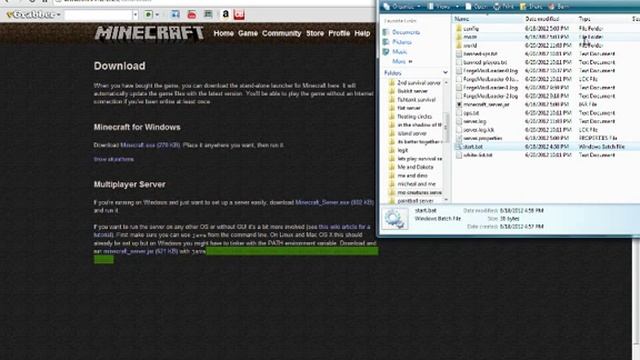
Task: Click the folder tree scrollbar down arrow
Action: 446,200
